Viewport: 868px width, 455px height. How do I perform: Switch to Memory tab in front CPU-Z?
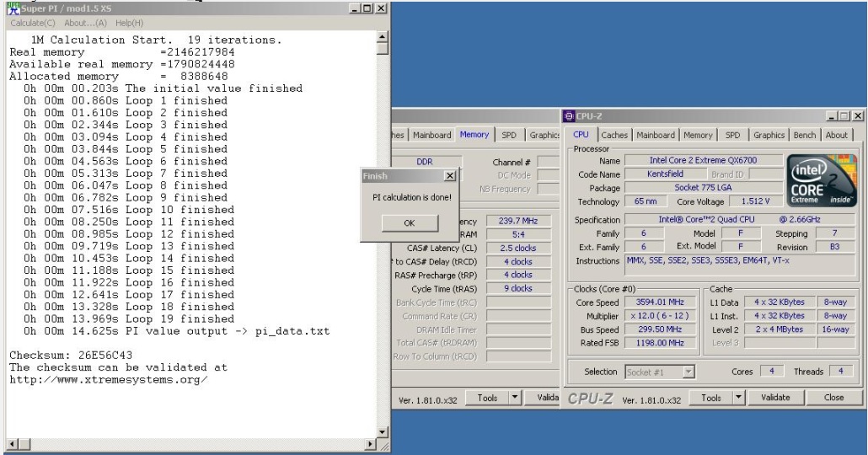point(698,135)
